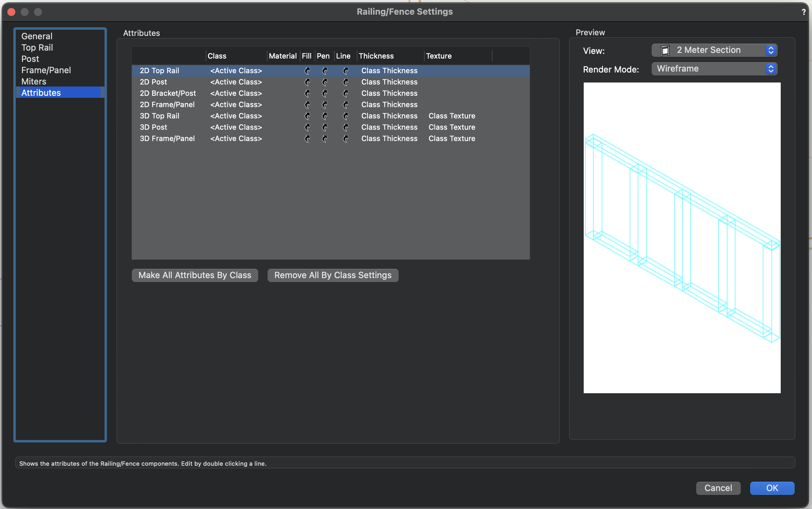Open the View 2 Meter Section dropdown
The width and height of the screenshot is (812, 509).
pos(714,50)
